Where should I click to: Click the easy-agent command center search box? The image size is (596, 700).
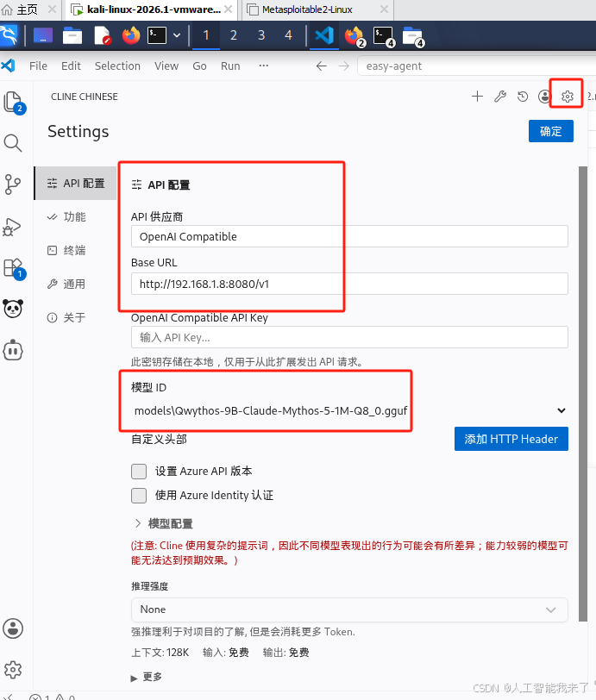pyautogui.click(x=476, y=66)
